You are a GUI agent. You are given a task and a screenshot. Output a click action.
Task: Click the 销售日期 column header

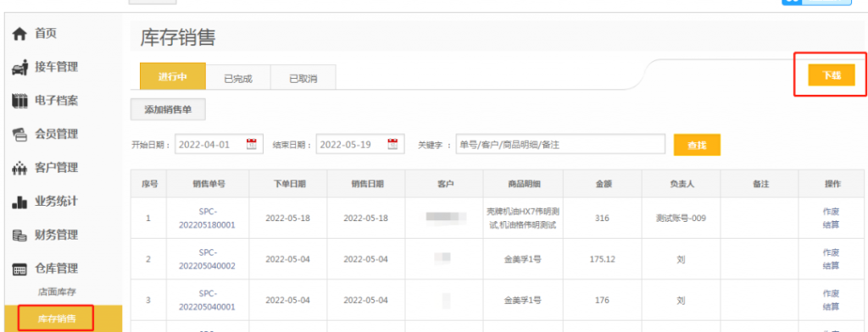pyautogui.click(x=366, y=184)
